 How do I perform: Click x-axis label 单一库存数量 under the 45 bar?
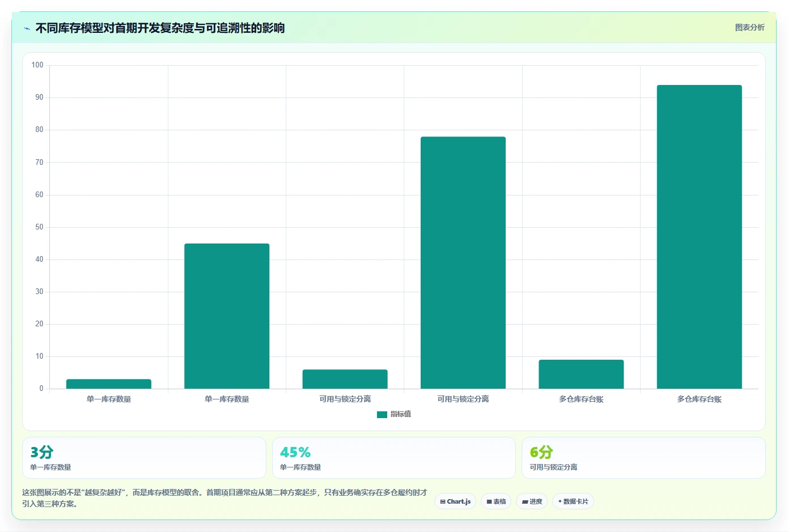227,399
